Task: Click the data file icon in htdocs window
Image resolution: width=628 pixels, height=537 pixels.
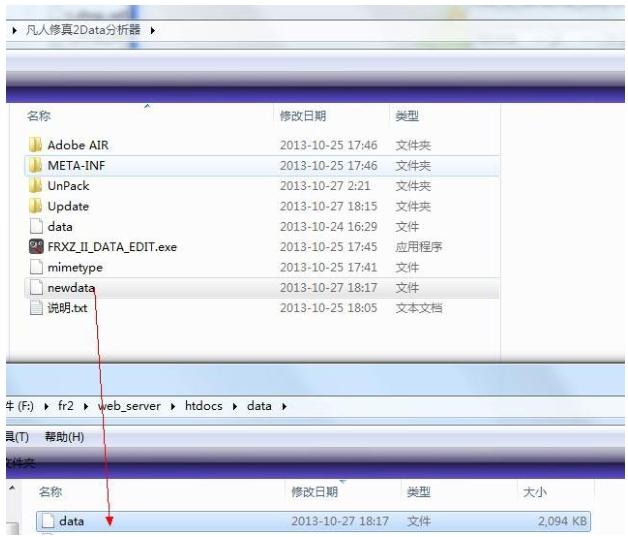Action: pos(48,521)
